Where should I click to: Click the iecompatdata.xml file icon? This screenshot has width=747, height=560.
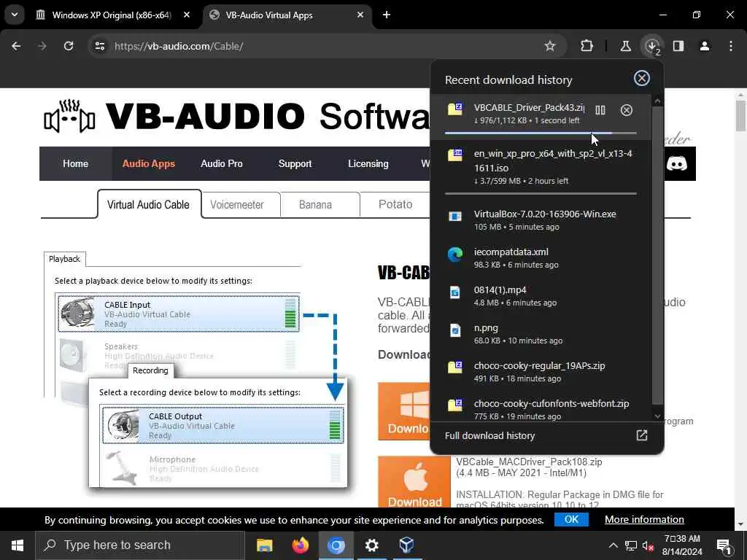[x=455, y=254]
